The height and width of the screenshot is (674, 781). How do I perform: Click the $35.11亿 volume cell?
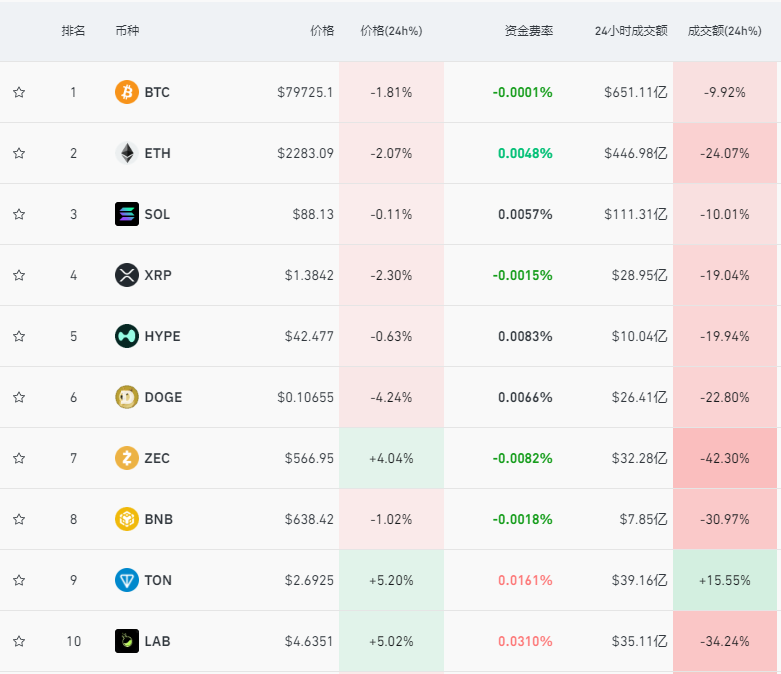pos(640,641)
